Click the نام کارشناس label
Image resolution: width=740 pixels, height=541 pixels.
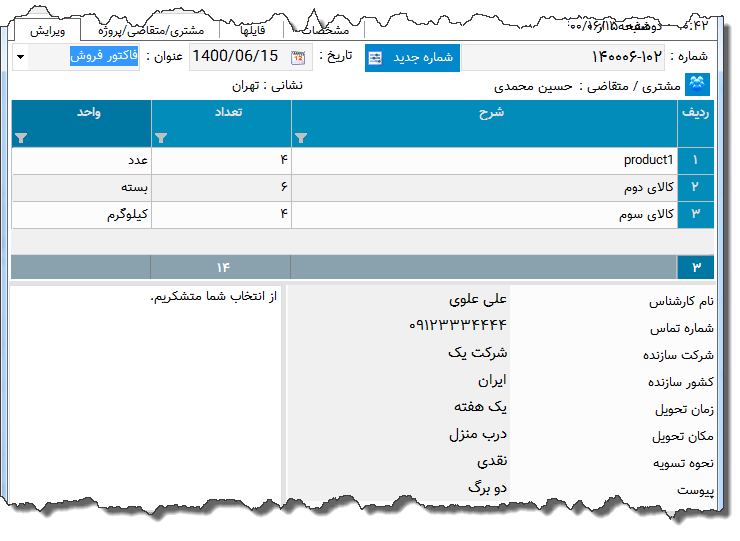681,302
